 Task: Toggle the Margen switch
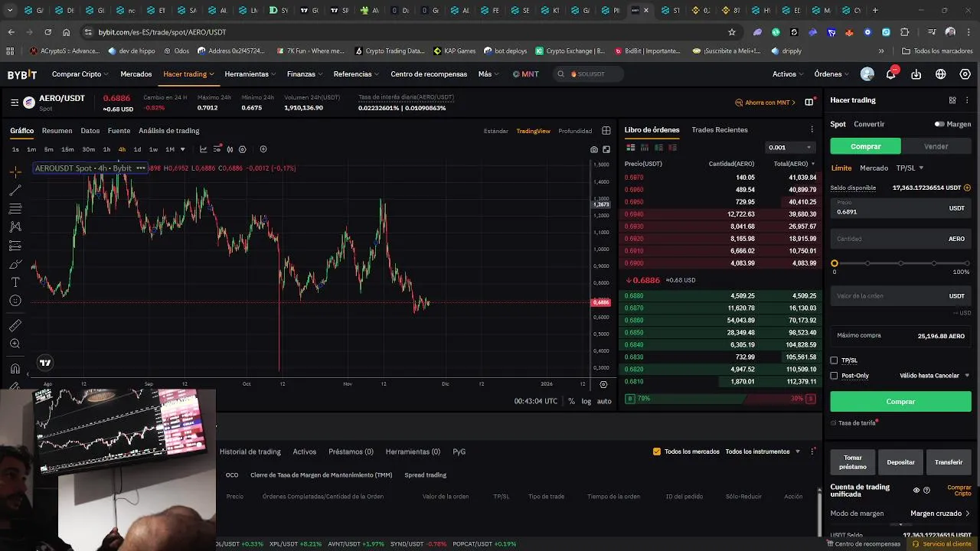(x=939, y=124)
